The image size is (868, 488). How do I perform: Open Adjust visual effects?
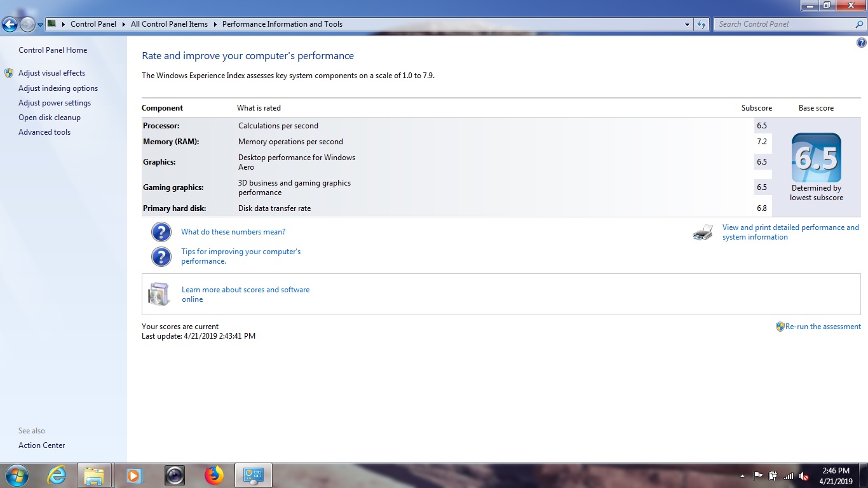click(x=51, y=73)
